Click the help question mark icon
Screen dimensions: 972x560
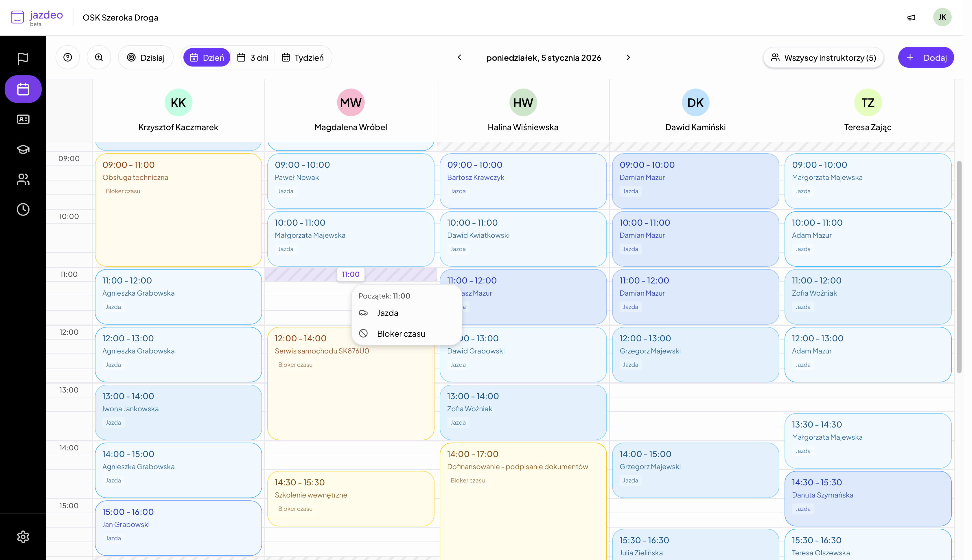pos(68,57)
